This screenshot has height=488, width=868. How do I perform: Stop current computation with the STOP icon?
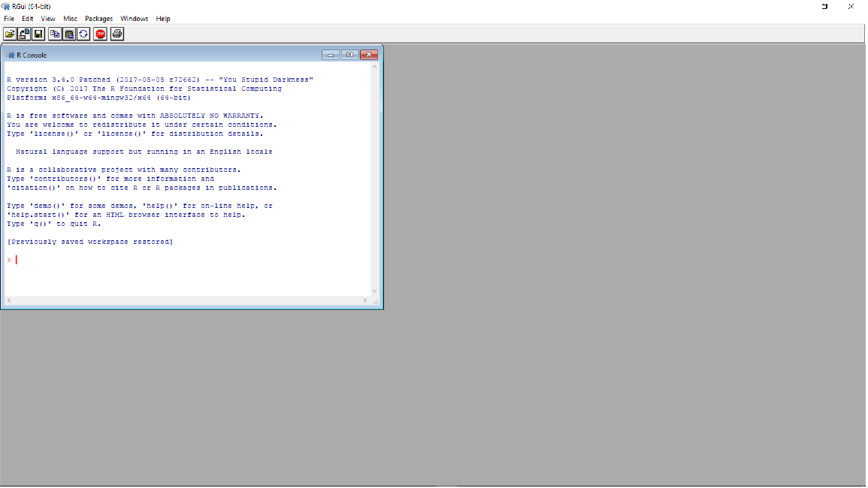[x=100, y=33]
